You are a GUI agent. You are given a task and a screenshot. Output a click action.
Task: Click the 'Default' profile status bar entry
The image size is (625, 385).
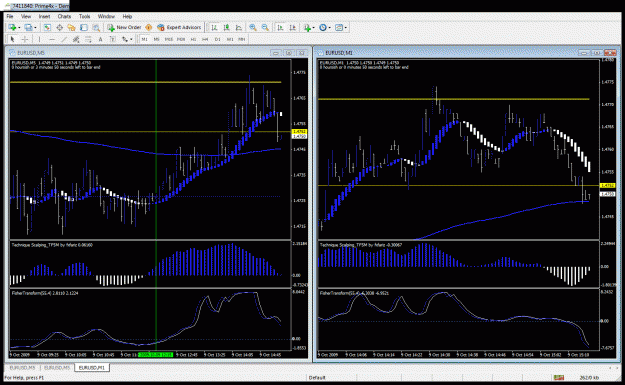(x=317, y=377)
